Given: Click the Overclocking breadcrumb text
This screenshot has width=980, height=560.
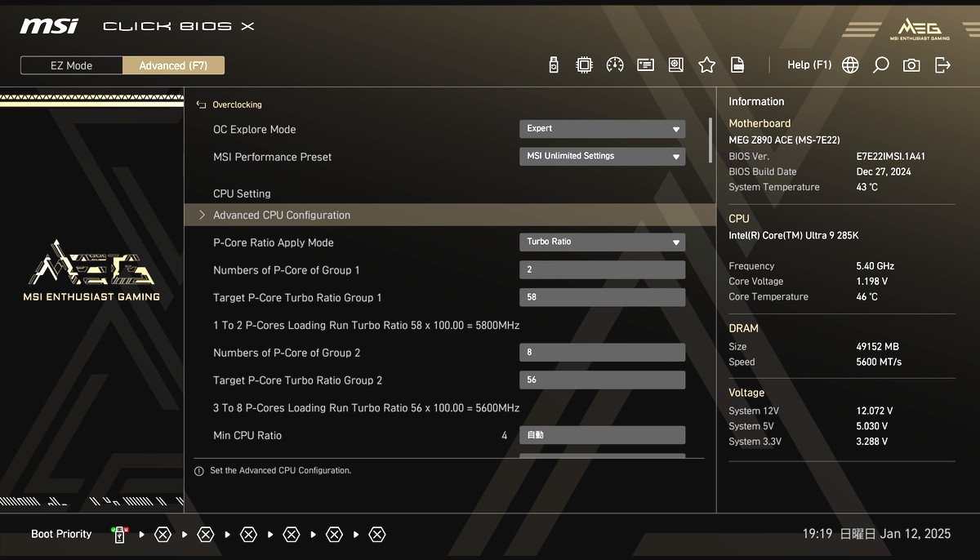Looking at the screenshot, I should pyautogui.click(x=237, y=104).
